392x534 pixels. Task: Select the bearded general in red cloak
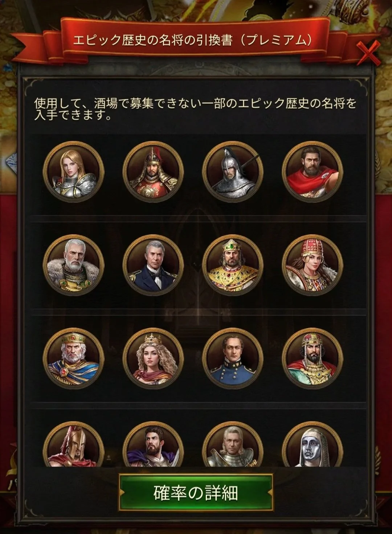[x=313, y=172]
